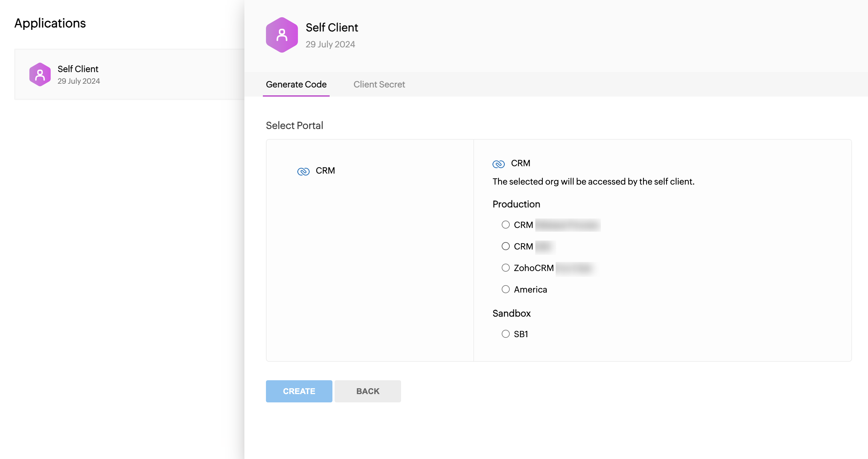
Task: Click the Self Client hexagon icon in header
Action: pos(282,35)
